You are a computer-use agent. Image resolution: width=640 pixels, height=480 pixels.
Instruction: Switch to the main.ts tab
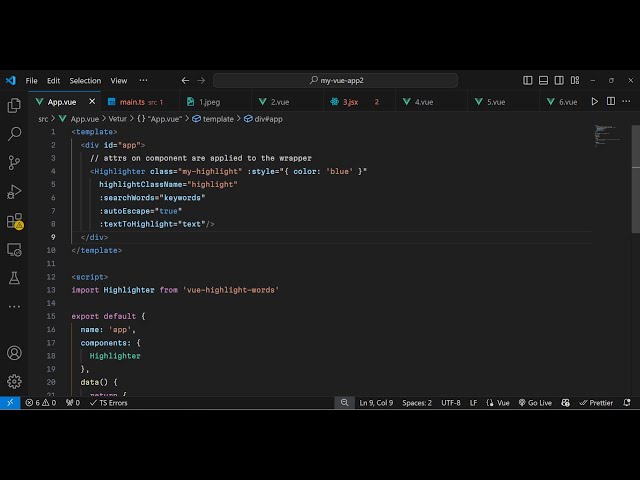click(x=132, y=102)
